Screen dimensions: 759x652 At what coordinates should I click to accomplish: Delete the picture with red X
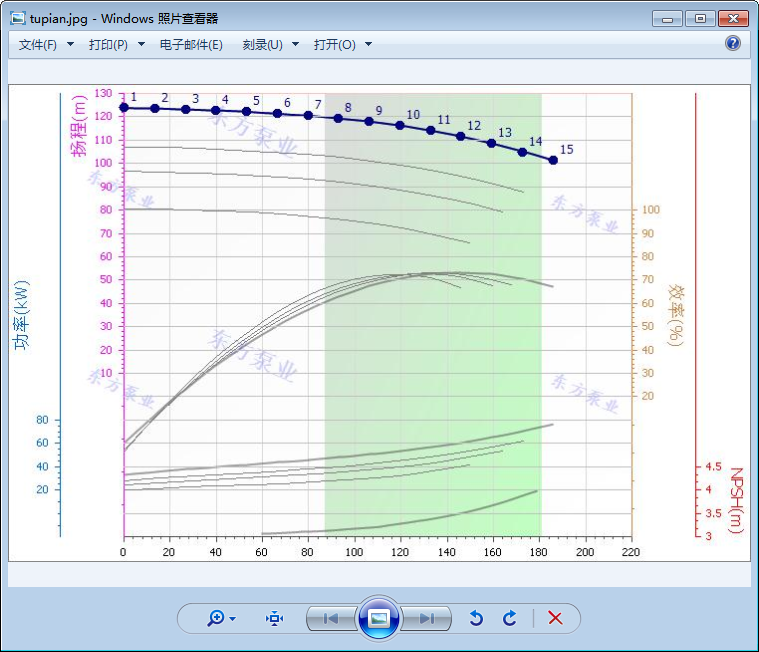(x=555, y=618)
